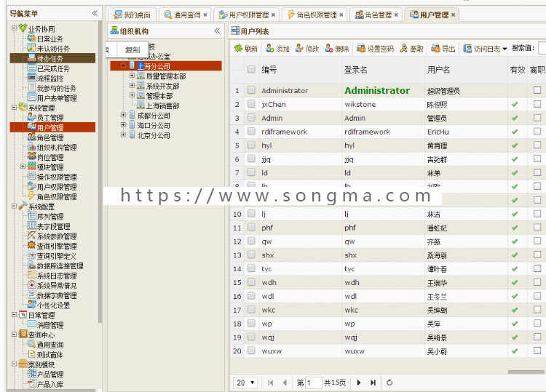546x392 pixels.
Task: Open the 日常业务 item in navigation
Action: [50, 39]
